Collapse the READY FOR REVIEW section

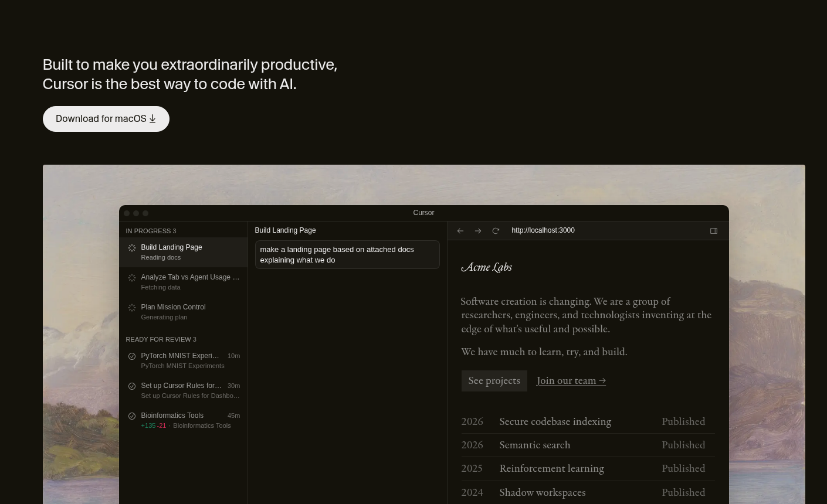pyautogui.click(x=161, y=339)
